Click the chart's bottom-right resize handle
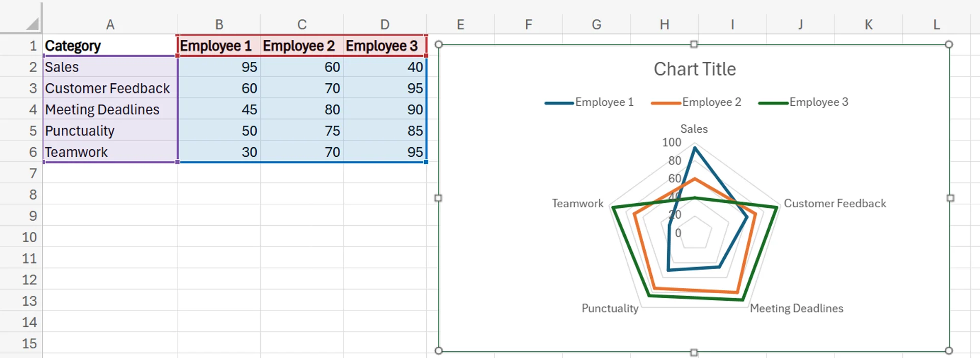 click(949, 350)
